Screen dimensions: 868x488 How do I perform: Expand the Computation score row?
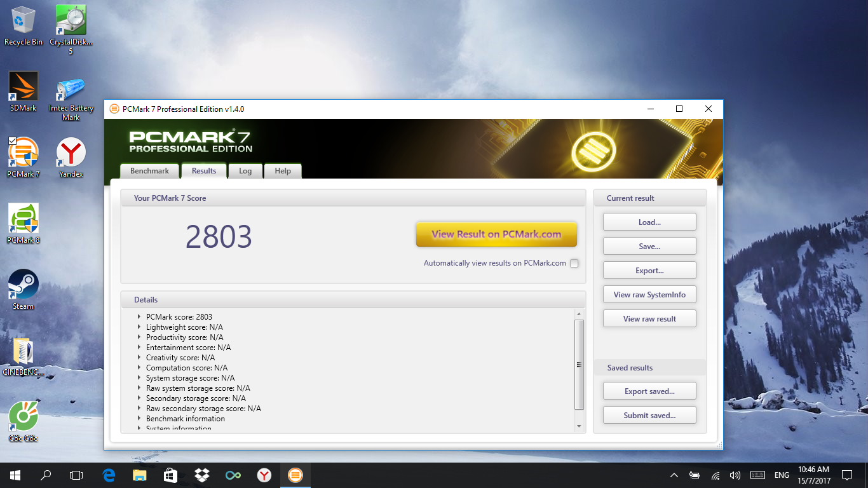139,368
